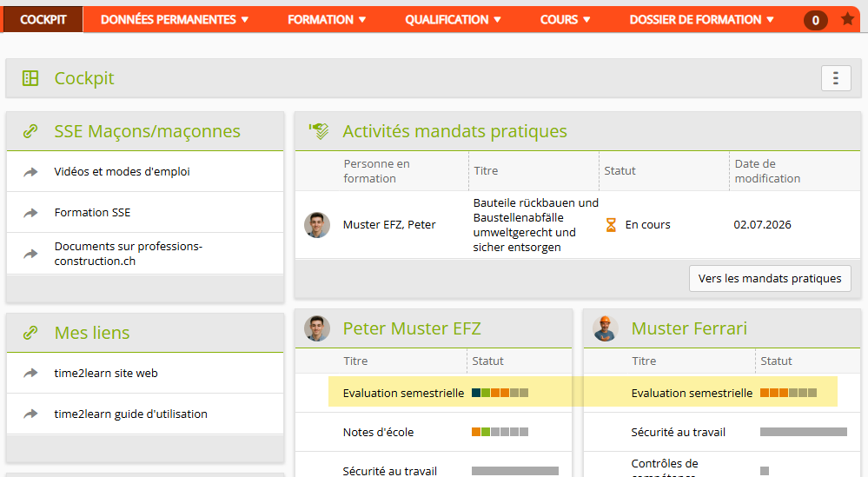The image size is (868, 477).
Task: Click Peter Muster EFZ's Evaluation semestrielle status bar
Action: click(500, 393)
